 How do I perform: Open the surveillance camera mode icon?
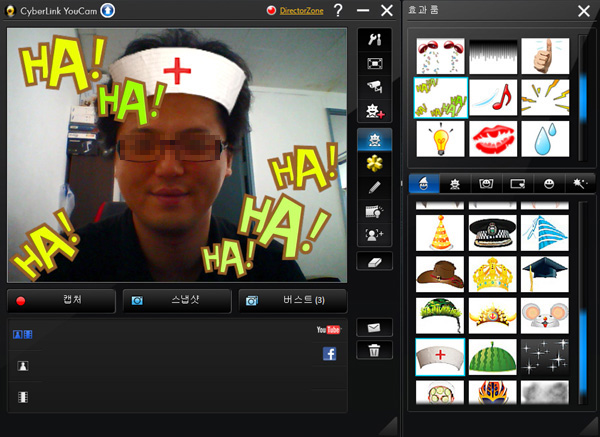374,87
